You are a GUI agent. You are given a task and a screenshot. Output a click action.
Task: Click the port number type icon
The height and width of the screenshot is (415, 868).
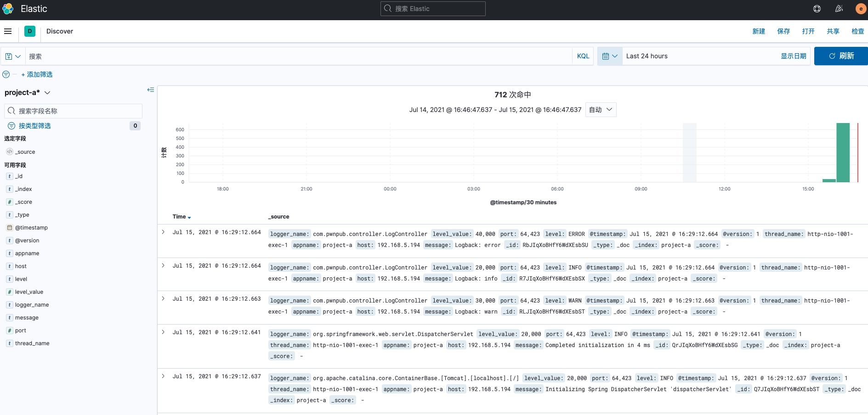tap(10, 331)
